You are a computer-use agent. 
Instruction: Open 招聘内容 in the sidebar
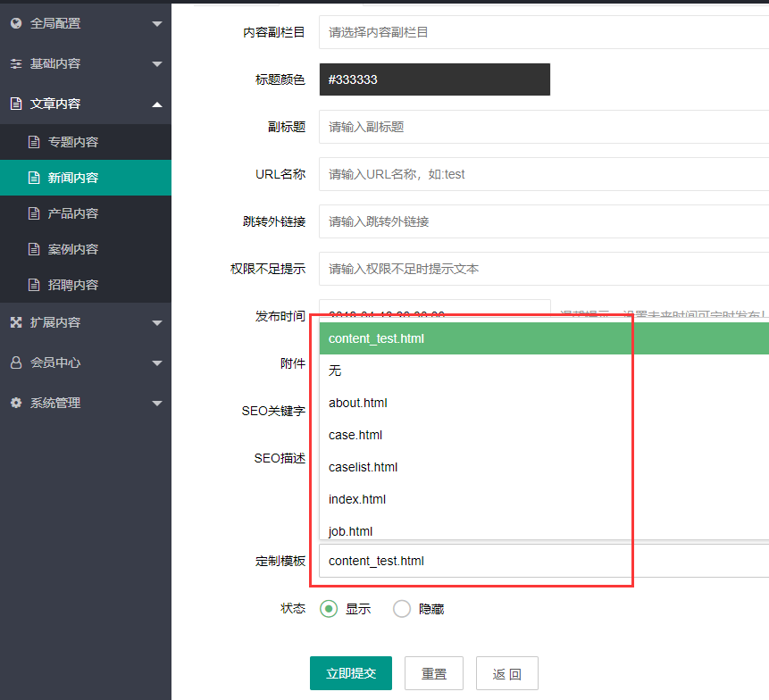(73, 286)
